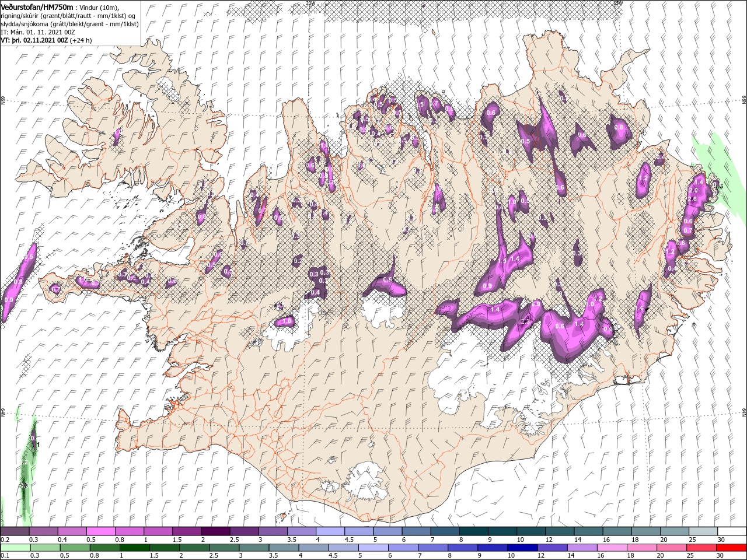
Task: Click the 'VT: þri. 02.11.2021 00Z (+24 h)' line
Action: [46, 40]
